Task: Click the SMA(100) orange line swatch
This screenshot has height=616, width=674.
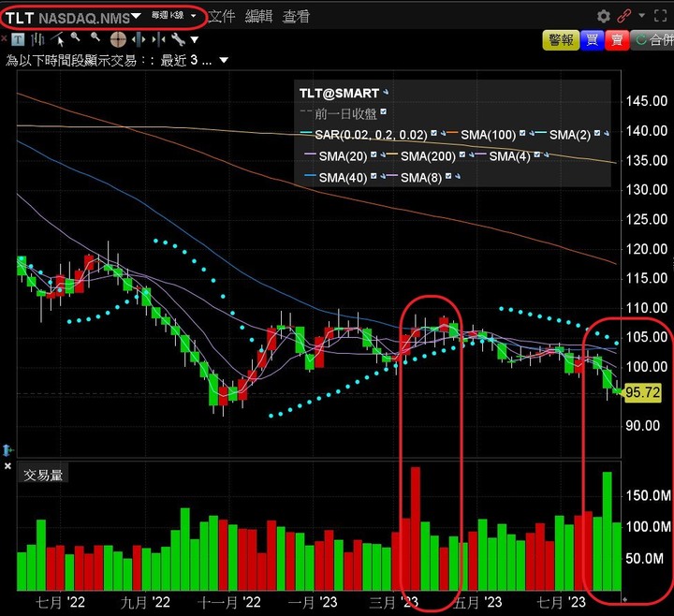Action: pyautogui.click(x=452, y=133)
